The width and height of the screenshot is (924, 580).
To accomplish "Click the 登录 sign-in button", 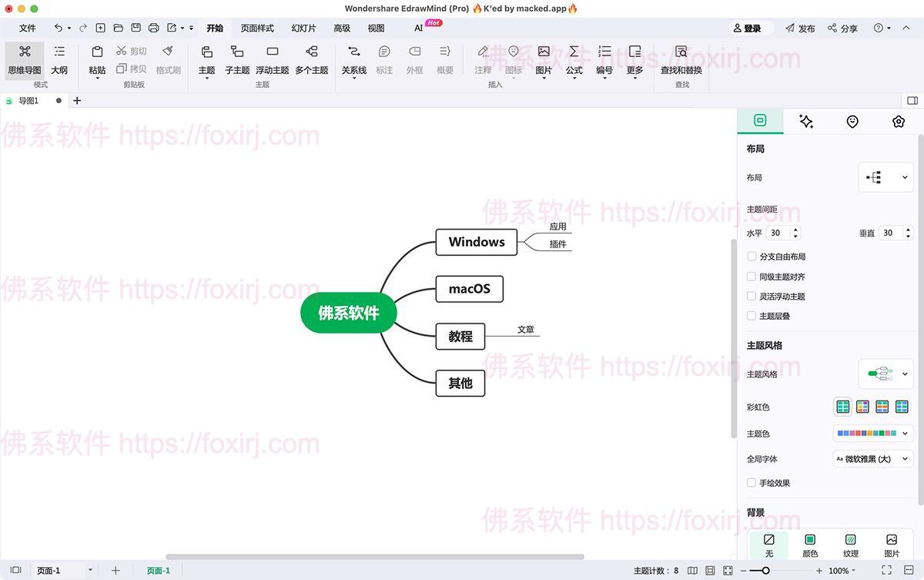I will pyautogui.click(x=748, y=28).
